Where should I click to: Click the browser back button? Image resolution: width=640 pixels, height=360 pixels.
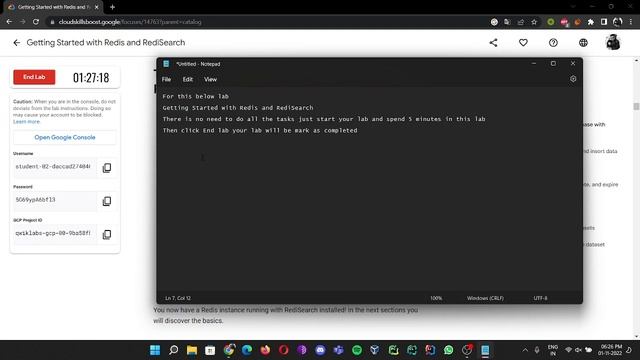(x=9, y=22)
